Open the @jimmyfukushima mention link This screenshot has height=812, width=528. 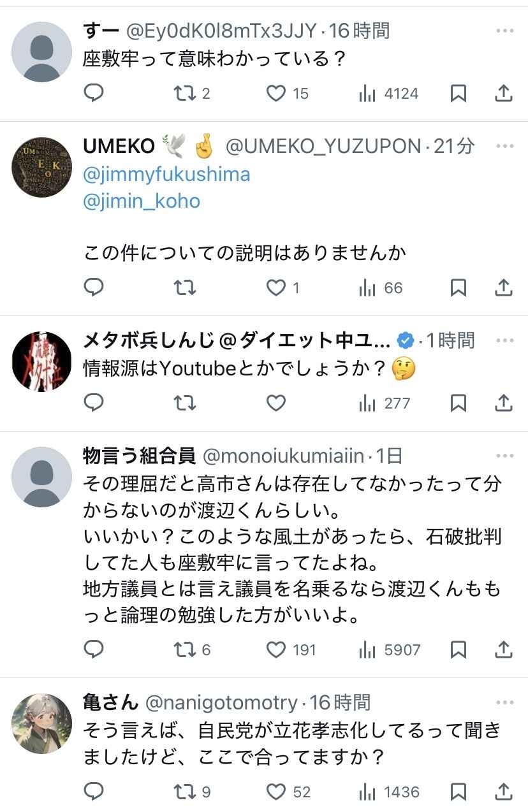166,174
